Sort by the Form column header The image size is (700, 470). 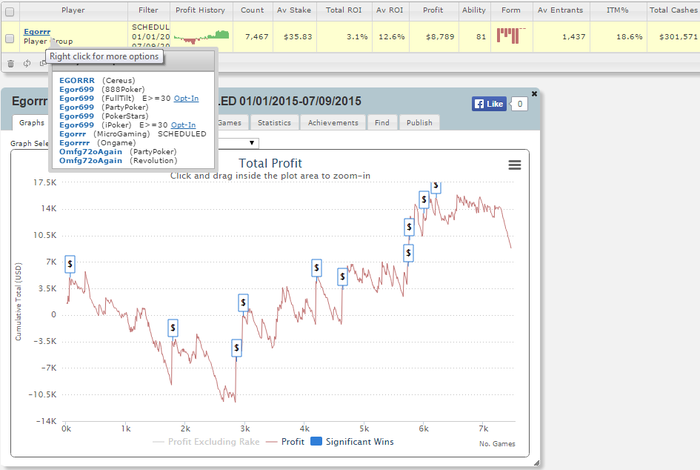pyautogui.click(x=511, y=10)
